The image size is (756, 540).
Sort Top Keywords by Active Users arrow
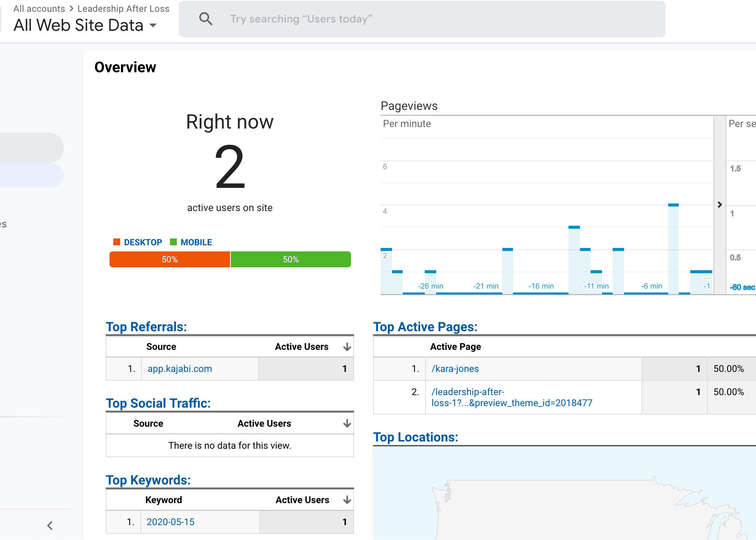(347, 500)
